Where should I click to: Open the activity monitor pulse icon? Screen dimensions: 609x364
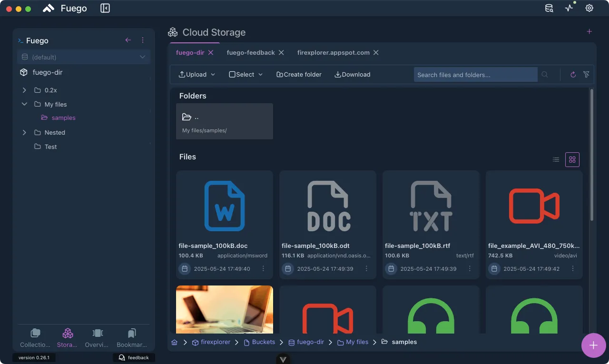(569, 8)
